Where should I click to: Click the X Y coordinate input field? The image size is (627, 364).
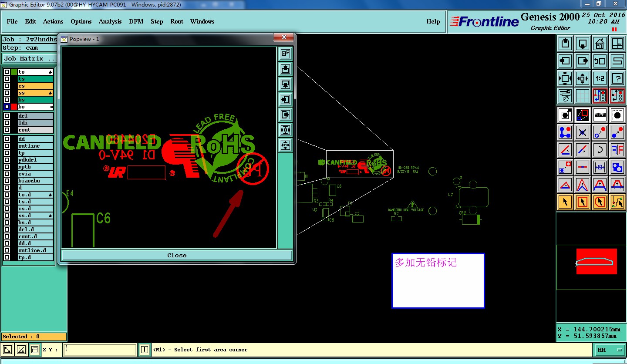coord(100,350)
